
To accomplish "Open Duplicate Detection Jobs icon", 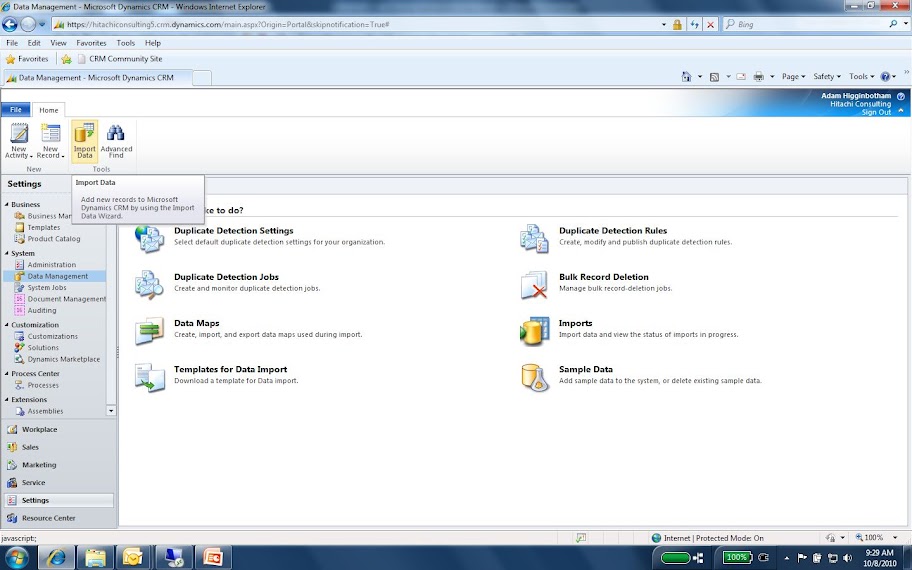I will [x=149, y=285].
